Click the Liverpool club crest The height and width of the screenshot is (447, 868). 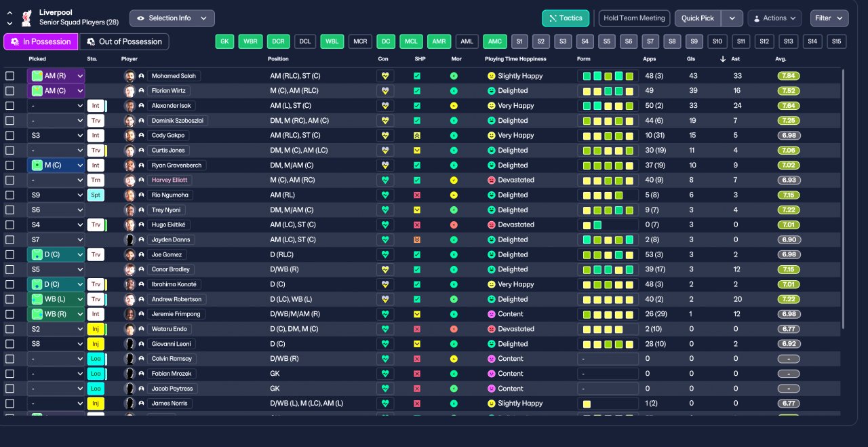26,18
